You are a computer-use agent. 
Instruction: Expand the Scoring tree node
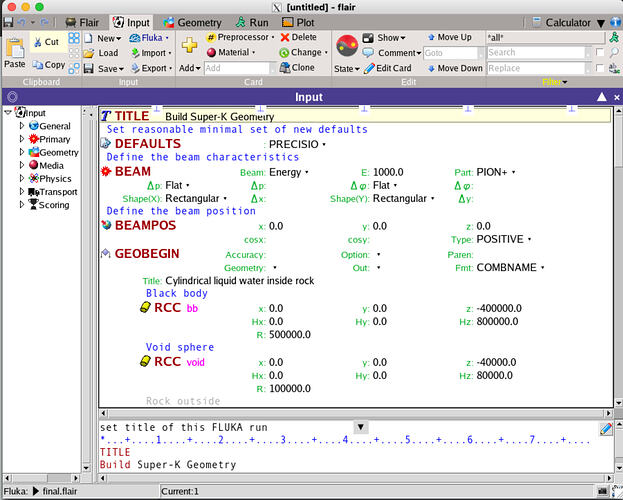coord(22,205)
